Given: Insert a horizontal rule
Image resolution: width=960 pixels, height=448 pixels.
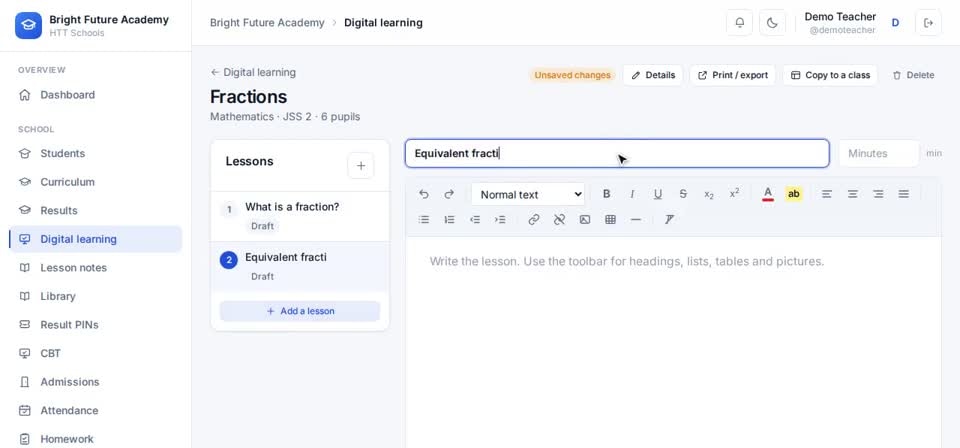Looking at the screenshot, I should pyautogui.click(x=636, y=220).
